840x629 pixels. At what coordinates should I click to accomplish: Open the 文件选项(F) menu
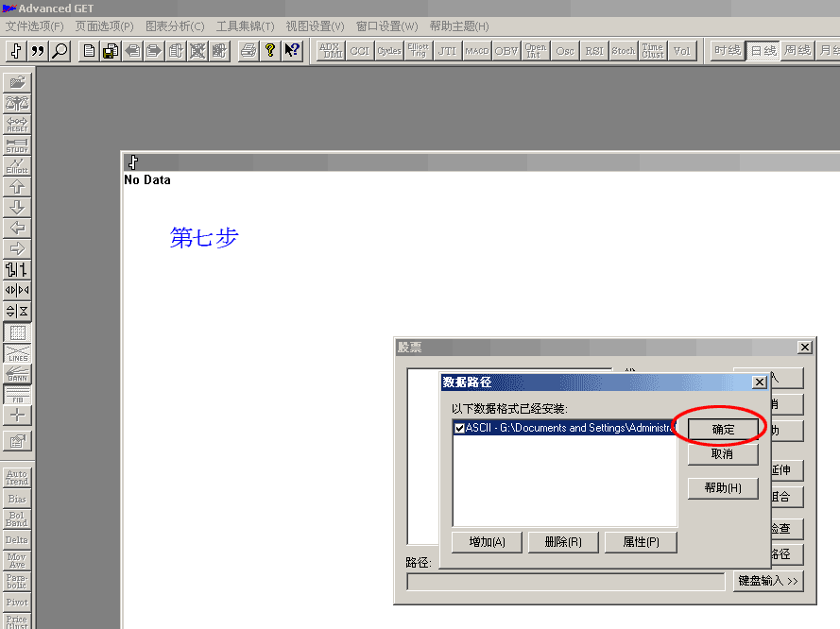click(x=34, y=26)
